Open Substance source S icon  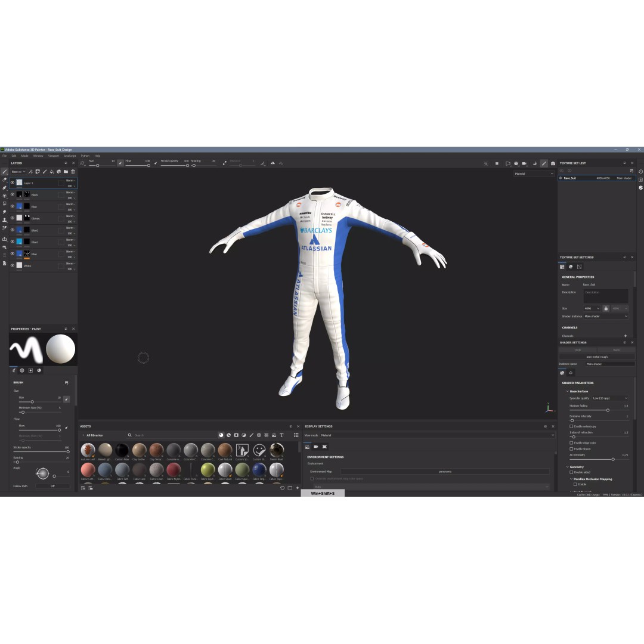pos(640,188)
